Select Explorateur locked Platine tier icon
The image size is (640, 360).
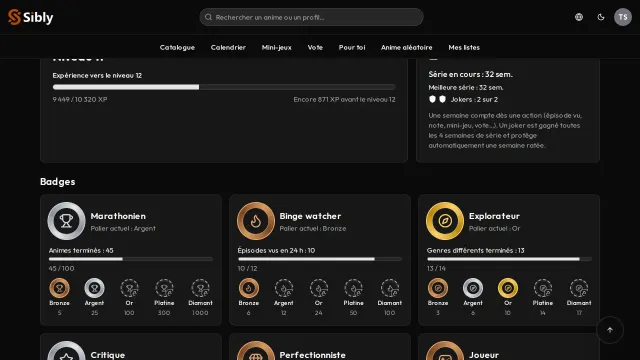(x=543, y=288)
